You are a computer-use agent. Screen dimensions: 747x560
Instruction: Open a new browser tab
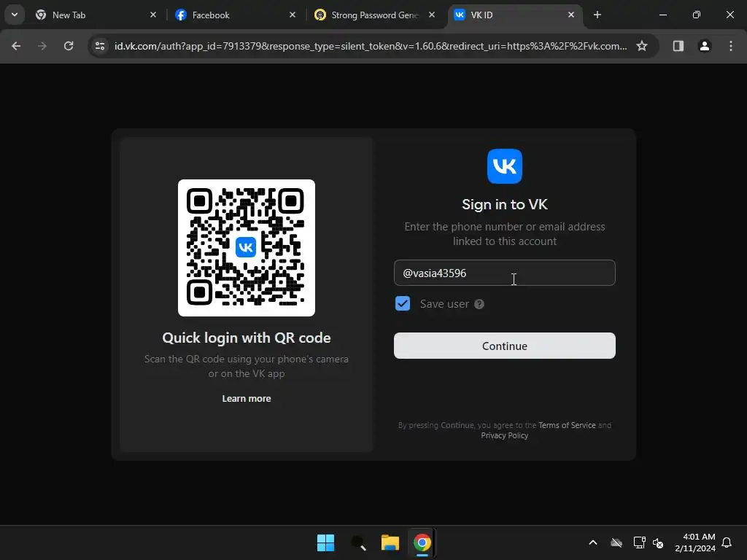pyautogui.click(x=597, y=15)
